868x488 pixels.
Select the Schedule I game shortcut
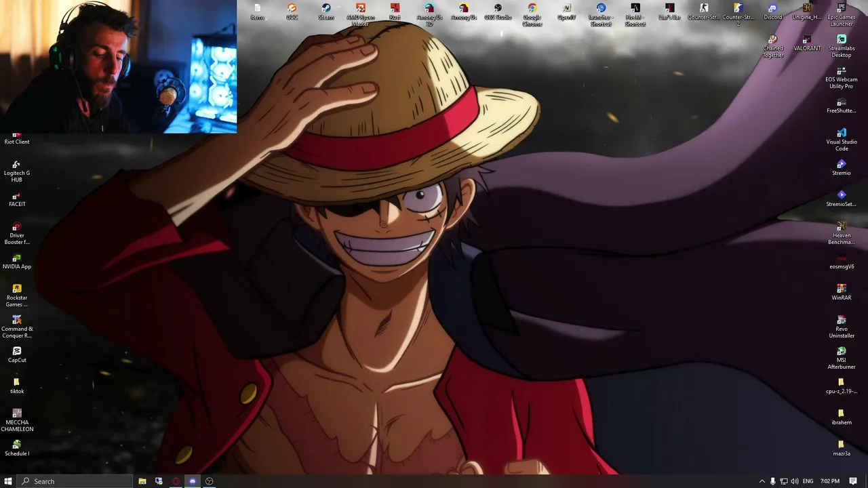point(17,448)
